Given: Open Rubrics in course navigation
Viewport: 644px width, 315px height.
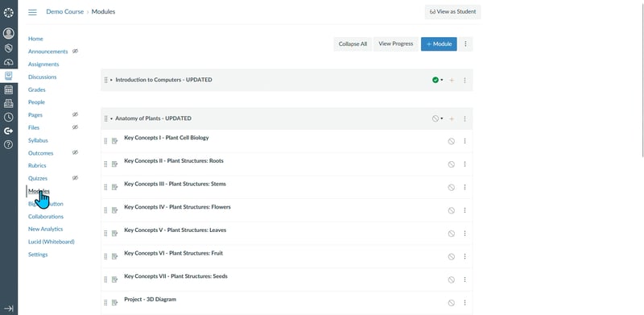Looking at the screenshot, I should pos(37,165).
